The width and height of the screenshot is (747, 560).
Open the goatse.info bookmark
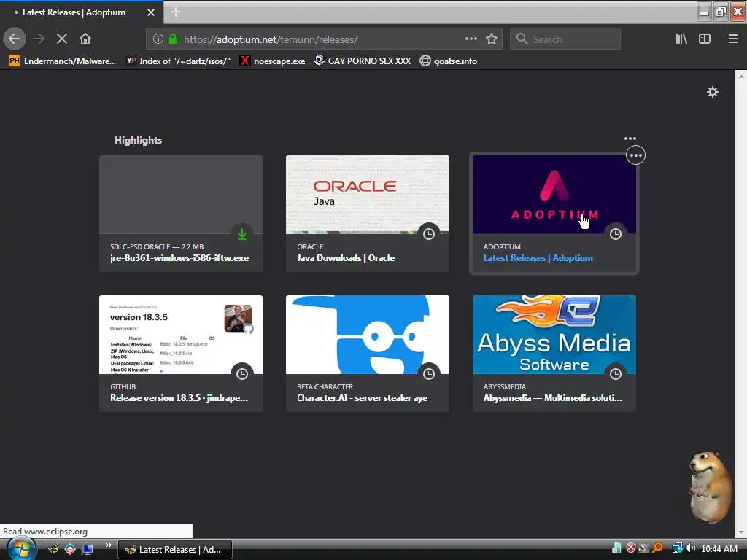point(449,61)
